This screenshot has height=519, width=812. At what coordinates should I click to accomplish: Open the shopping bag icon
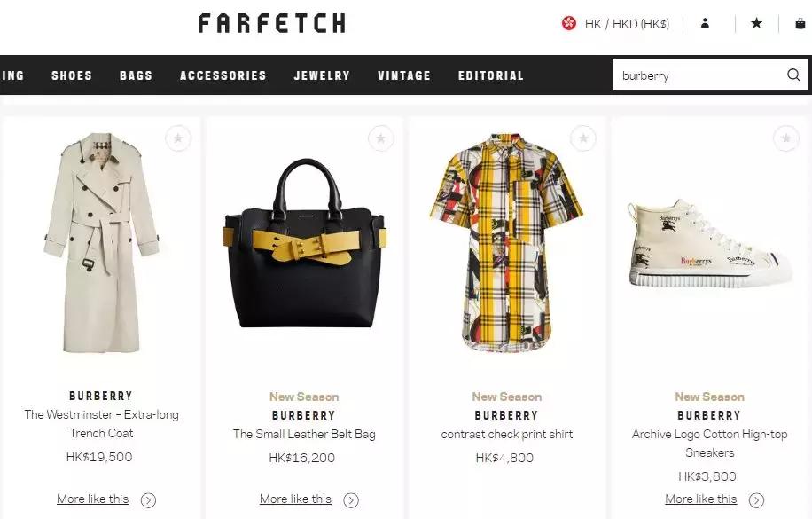800,23
